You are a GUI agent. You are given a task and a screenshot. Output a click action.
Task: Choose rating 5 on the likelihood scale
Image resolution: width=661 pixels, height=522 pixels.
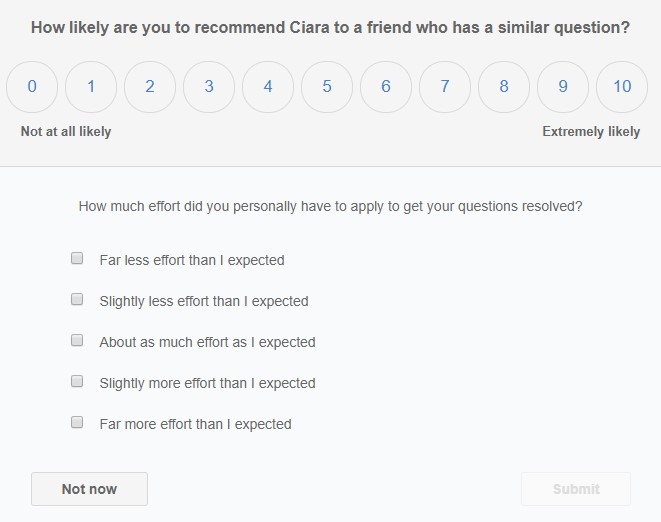327,87
